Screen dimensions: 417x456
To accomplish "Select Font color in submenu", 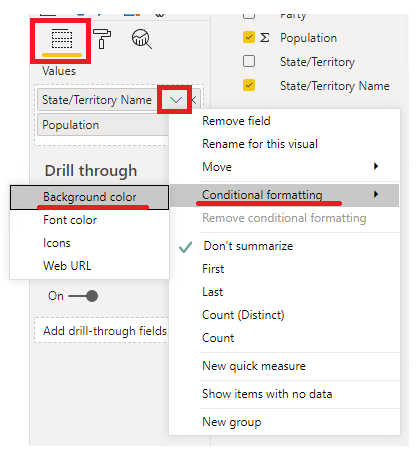I will (x=89, y=220).
